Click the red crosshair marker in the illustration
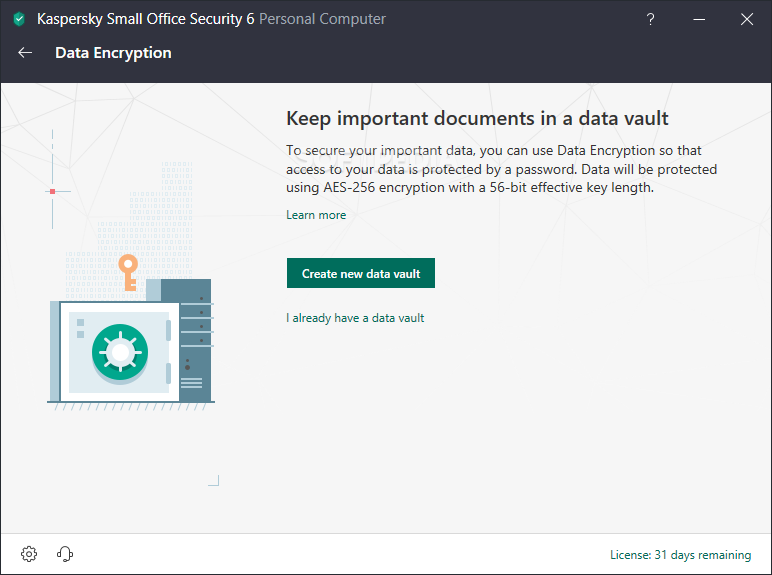772x575 pixels. [x=52, y=192]
